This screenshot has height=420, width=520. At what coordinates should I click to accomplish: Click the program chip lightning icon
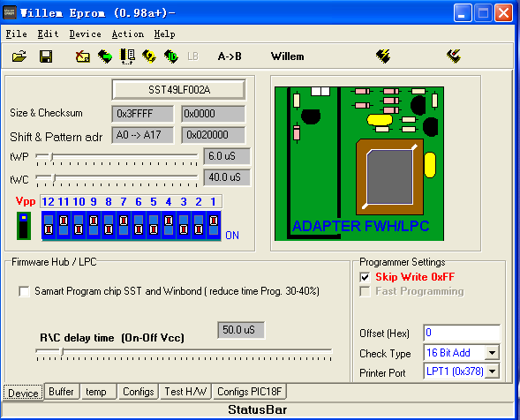[x=383, y=56]
